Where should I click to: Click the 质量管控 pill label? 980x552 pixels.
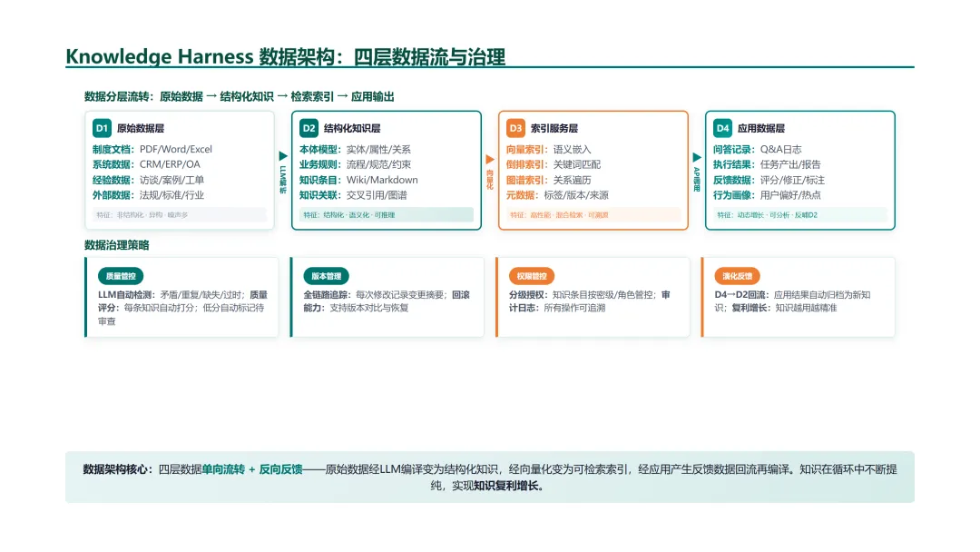click(x=121, y=276)
